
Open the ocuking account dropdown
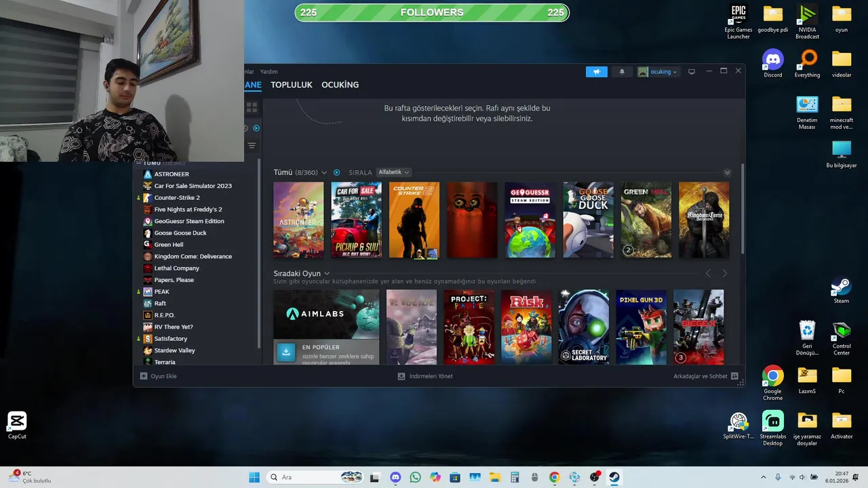(x=658, y=72)
